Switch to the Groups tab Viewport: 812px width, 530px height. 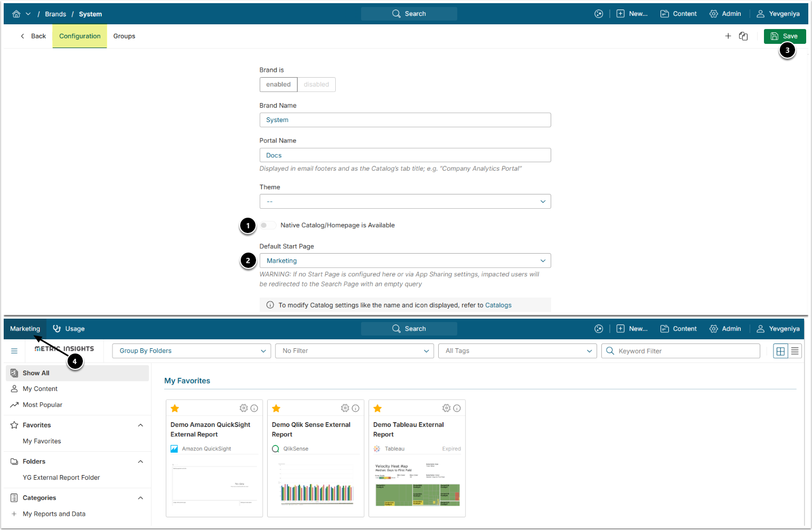pyautogui.click(x=124, y=36)
